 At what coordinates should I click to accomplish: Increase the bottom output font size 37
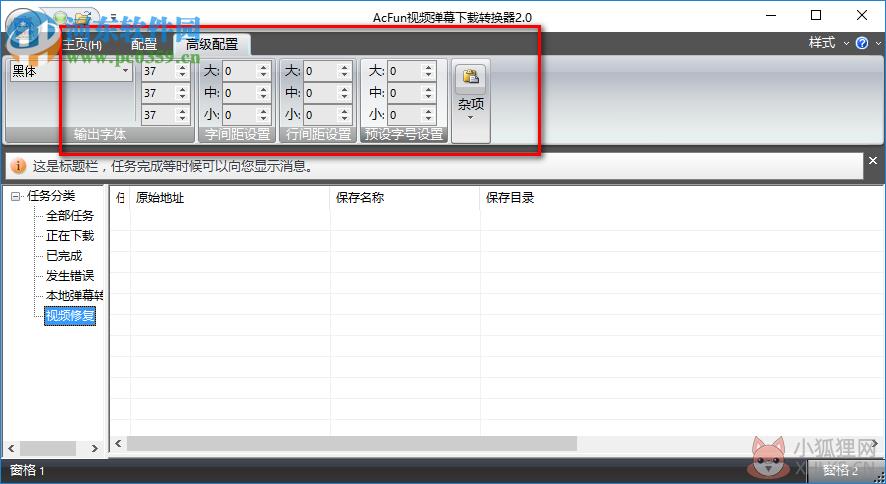[182, 112]
